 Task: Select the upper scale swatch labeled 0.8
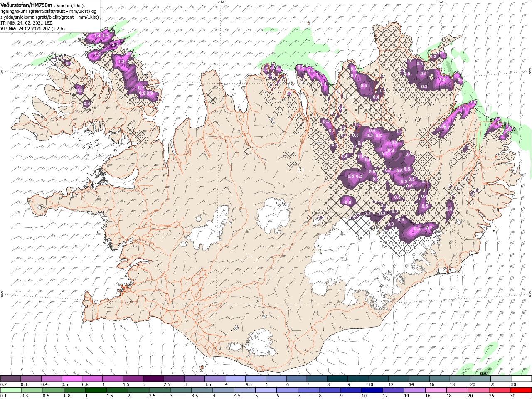[92, 379]
